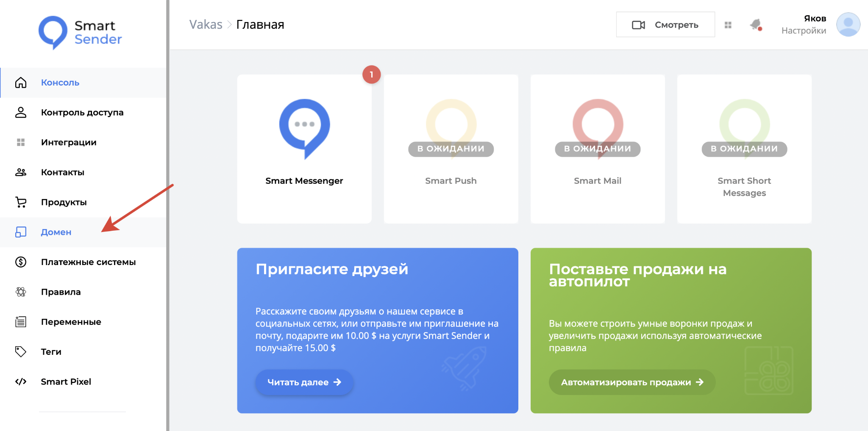This screenshot has height=431, width=868.
Task: Open the Console menu item
Action: point(60,83)
